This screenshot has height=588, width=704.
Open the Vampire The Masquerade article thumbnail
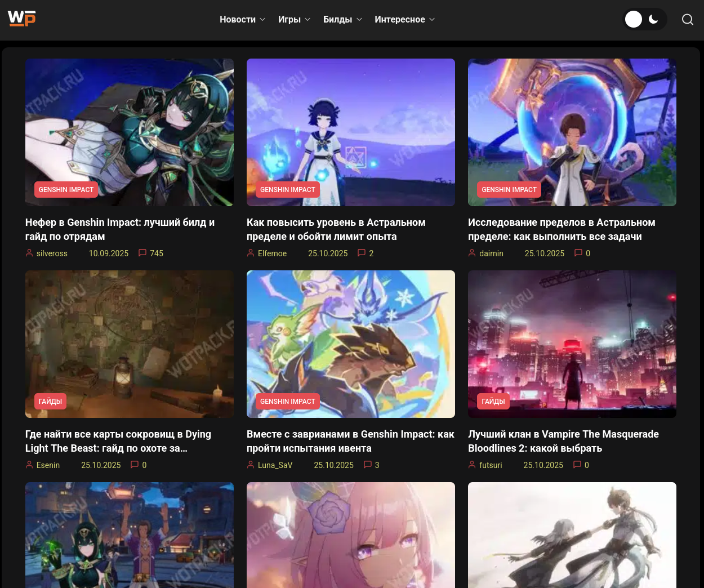(572, 344)
